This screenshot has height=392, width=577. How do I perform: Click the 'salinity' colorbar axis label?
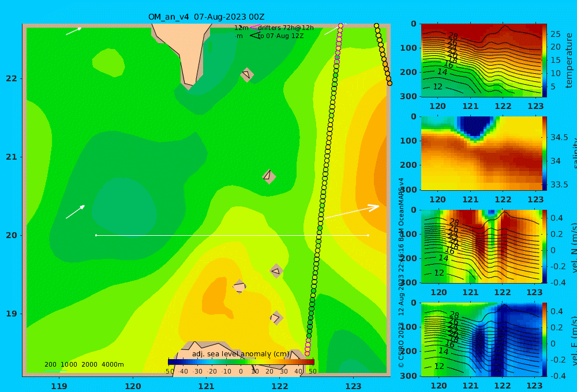574,153
